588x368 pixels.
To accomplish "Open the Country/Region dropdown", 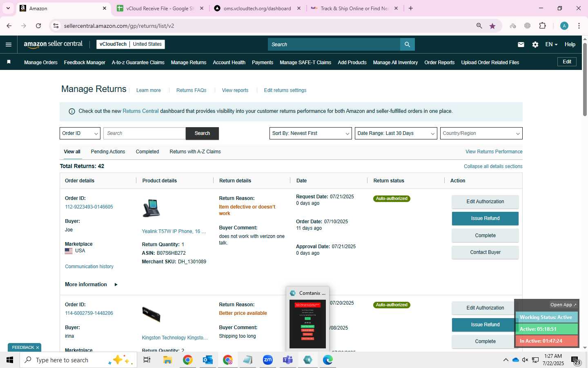I will [481, 133].
